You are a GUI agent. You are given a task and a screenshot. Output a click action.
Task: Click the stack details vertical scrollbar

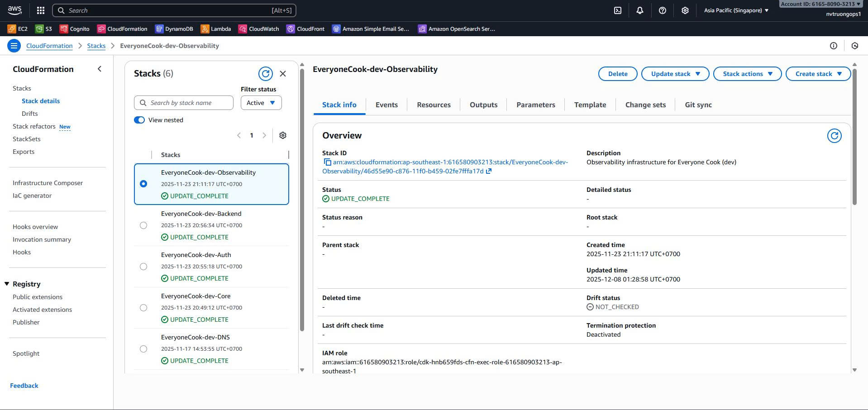[854, 136]
